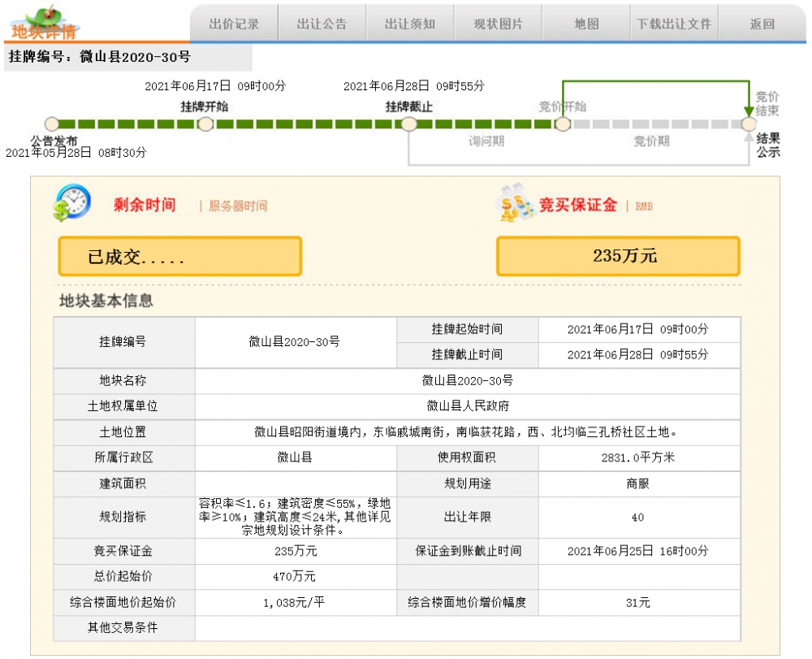Select the 挂牌开始 timeline node
The height and width of the screenshot is (659, 812).
(205, 124)
